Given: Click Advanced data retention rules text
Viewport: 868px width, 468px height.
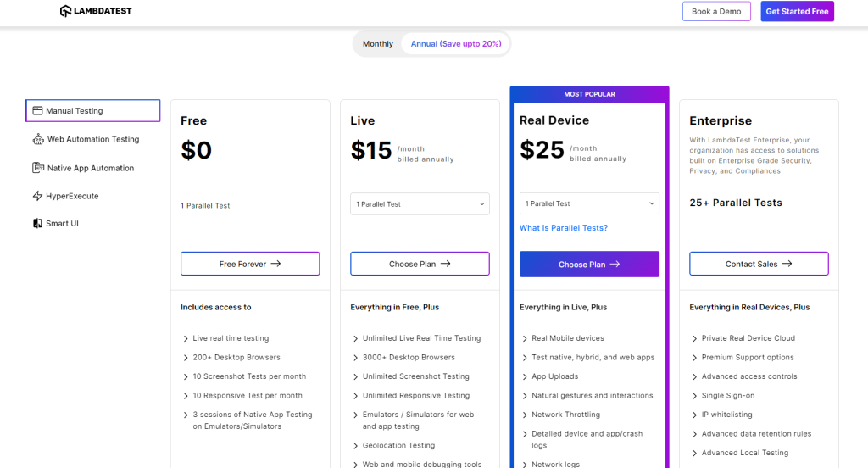Looking at the screenshot, I should (756, 433).
